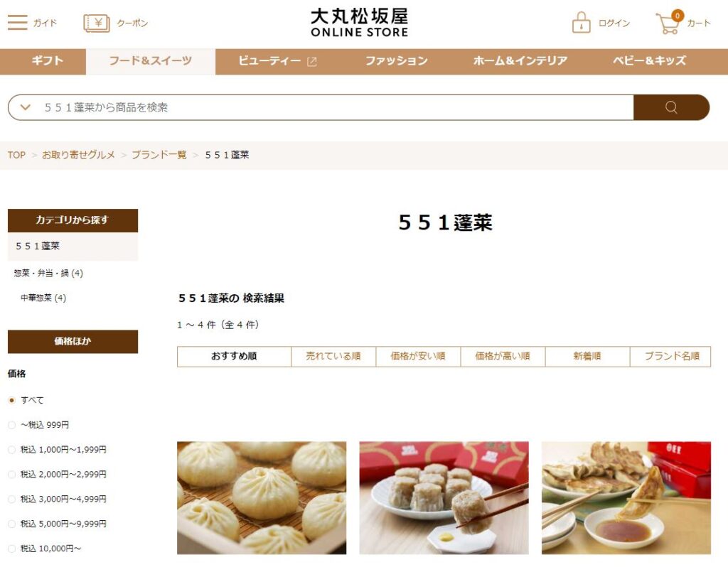This screenshot has width=728, height=567.
Task: Sort results by 価格が安い順
Action: tap(418, 357)
